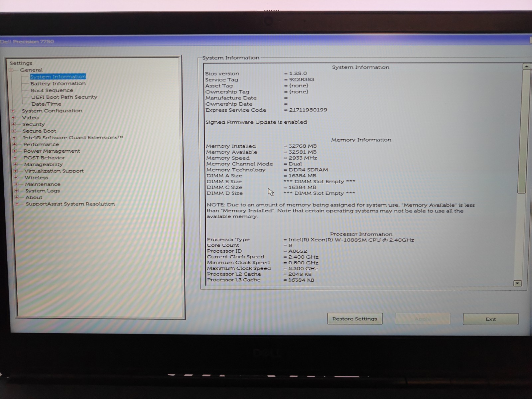Select the System Logs label
This screenshot has width=532, height=399.
tap(43, 191)
